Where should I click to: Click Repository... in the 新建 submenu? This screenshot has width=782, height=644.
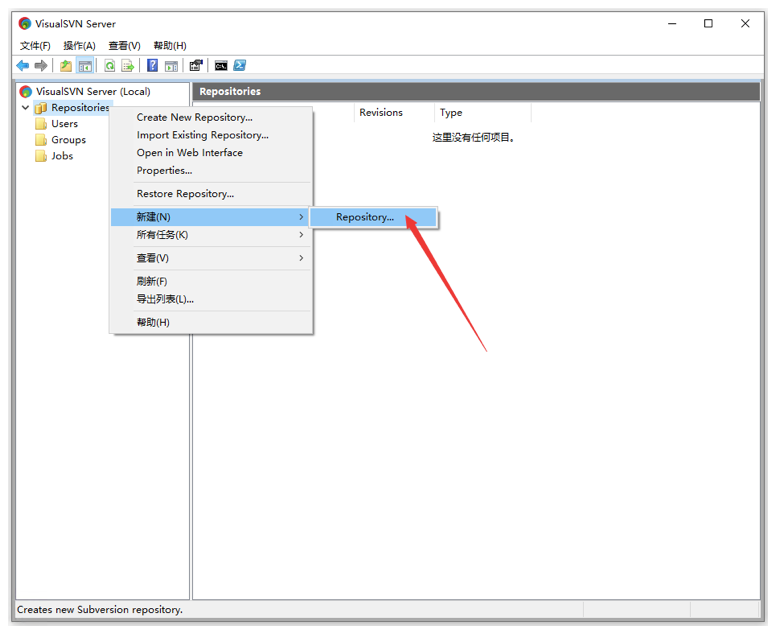365,217
